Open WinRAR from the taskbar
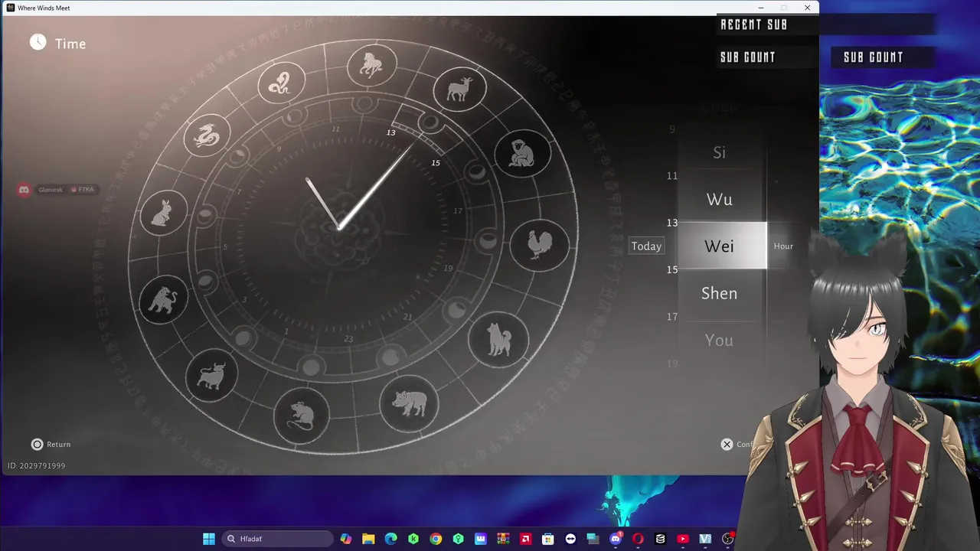The height and width of the screenshot is (551, 980). coord(503,539)
